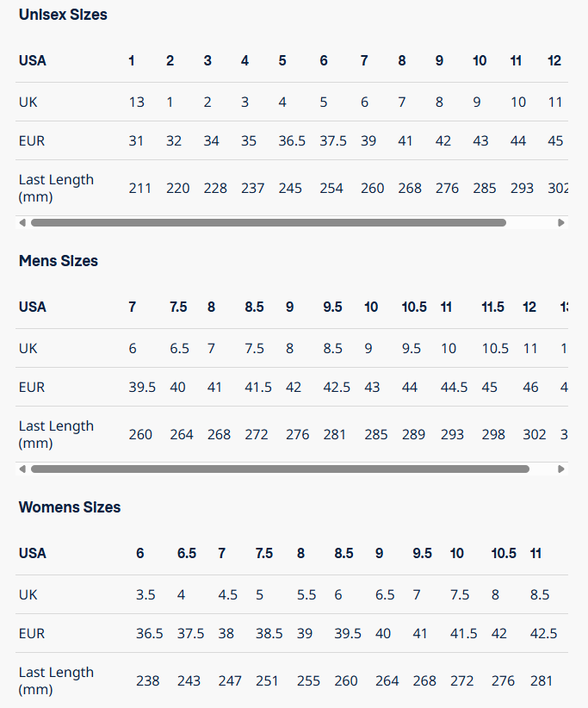Click the Unisex Sizes heading
The image size is (588, 708).
click(63, 15)
